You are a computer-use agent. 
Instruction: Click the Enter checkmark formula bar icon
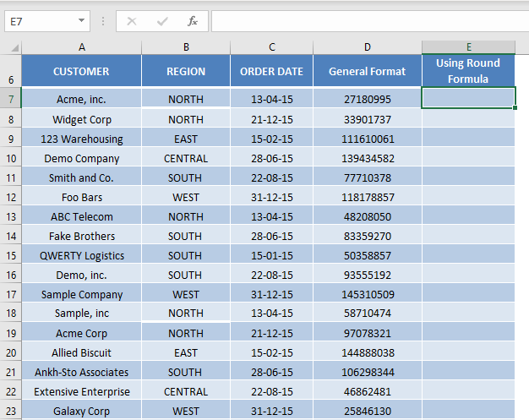pyautogui.click(x=162, y=22)
